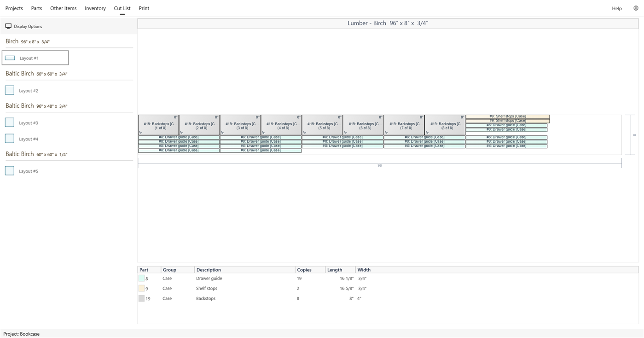Viewport: 644px width, 338px height.
Task: Click the Shelf stops color swatch
Action: click(x=142, y=288)
